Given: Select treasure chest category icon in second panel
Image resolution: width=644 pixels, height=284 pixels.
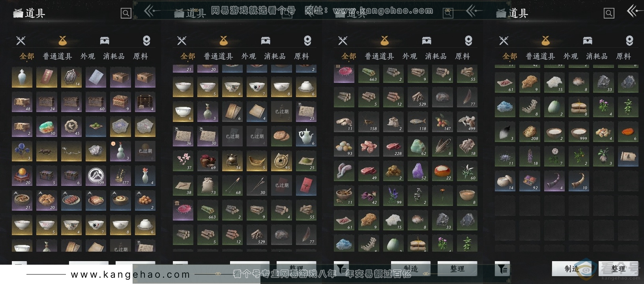Looking at the screenshot, I should [266, 40].
